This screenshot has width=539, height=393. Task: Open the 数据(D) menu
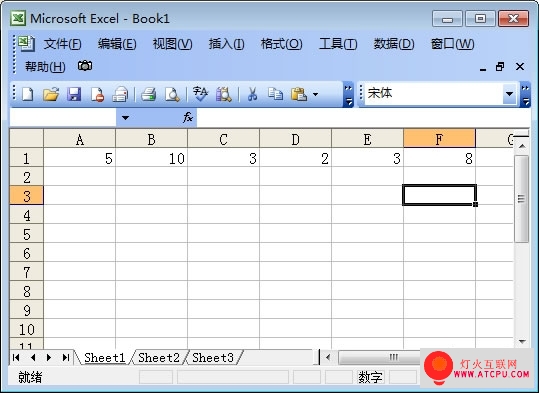coord(394,44)
